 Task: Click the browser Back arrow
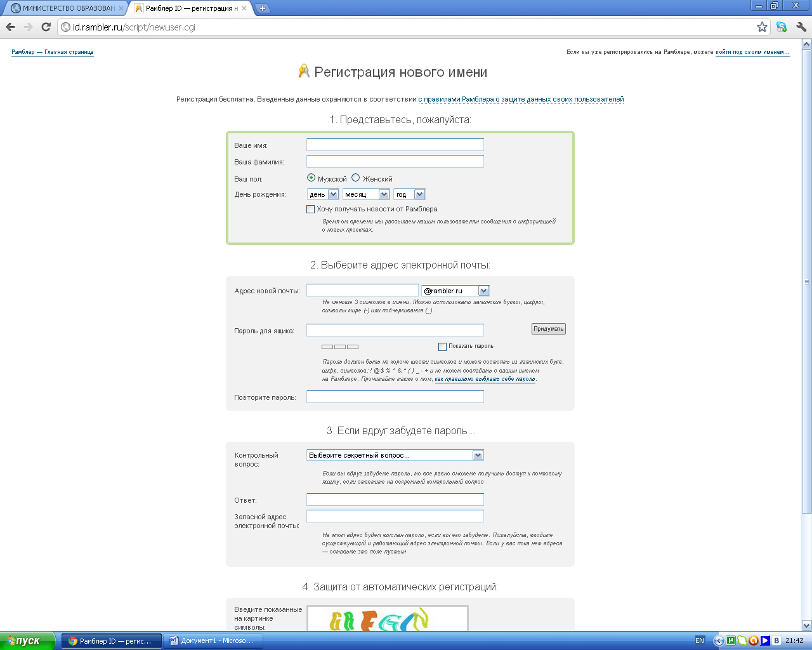pyautogui.click(x=10, y=27)
